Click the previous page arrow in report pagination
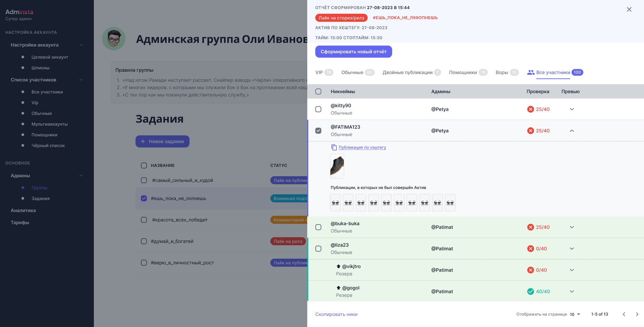Viewport: 644px width, 327px height. 624,314
